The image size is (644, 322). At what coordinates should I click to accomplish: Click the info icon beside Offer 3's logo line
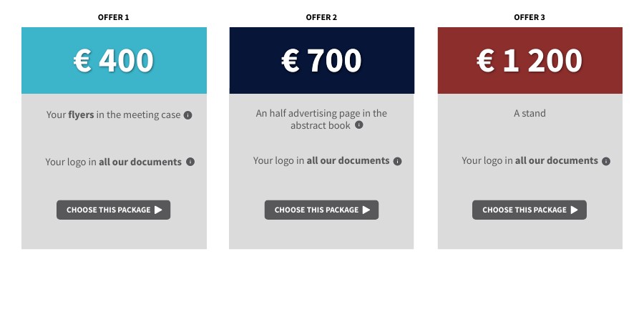coord(606,161)
